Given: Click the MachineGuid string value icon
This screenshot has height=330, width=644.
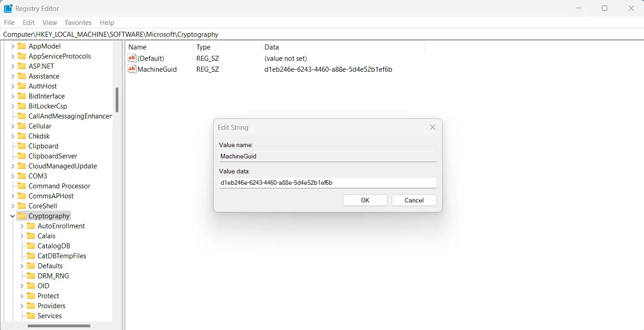Looking at the screenshot, I should click(132, 69).
